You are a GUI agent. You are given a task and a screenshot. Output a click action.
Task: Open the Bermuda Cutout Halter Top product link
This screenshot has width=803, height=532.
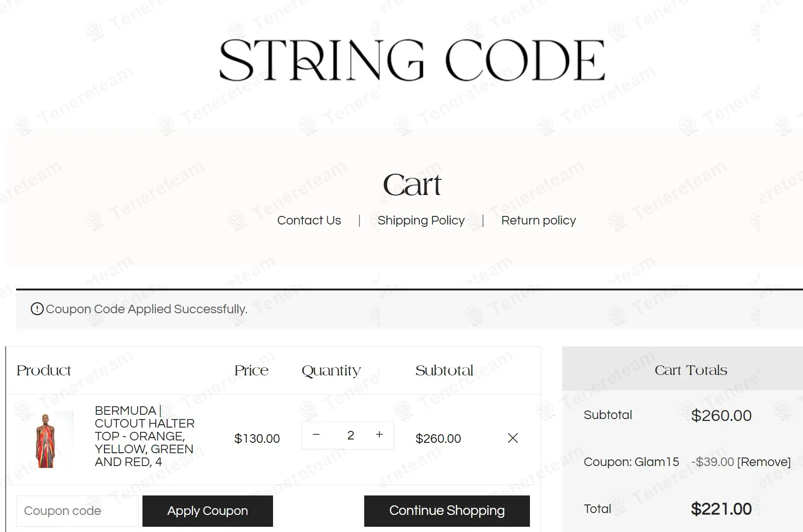pyautogui.click(x=144, y=436)
